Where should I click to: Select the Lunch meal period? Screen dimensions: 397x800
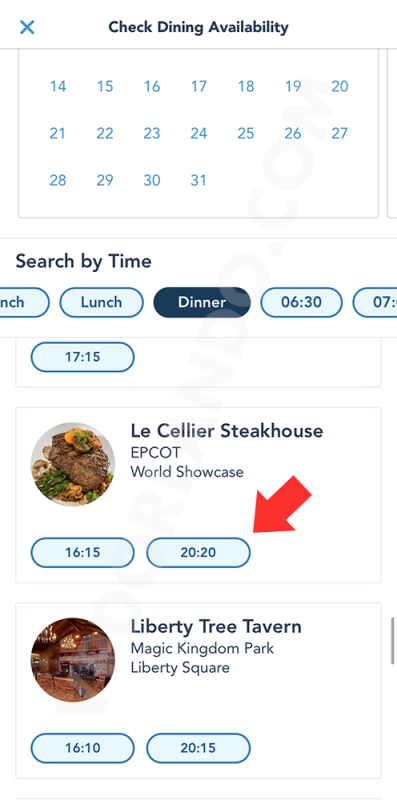pos(102,302)
